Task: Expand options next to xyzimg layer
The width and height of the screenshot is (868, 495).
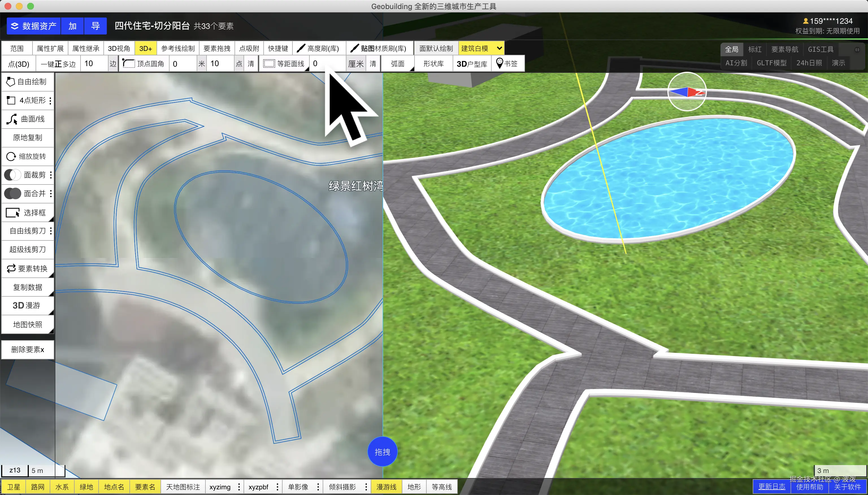Action: pyautogui.click(x=239, y=487)
